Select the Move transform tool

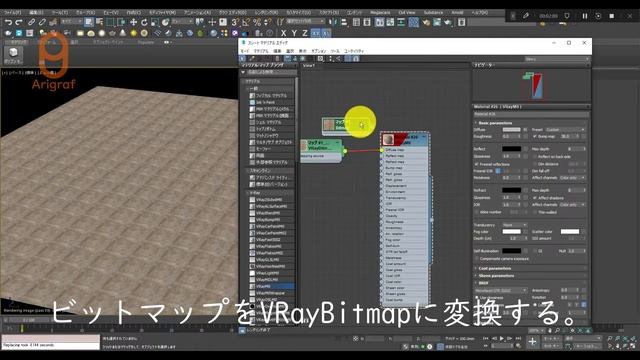133,22
